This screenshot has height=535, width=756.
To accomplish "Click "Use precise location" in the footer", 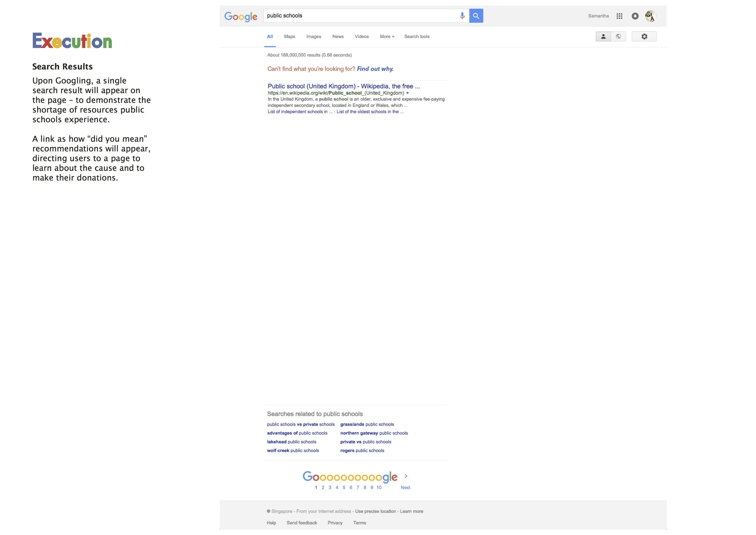I will coord(375,511).
